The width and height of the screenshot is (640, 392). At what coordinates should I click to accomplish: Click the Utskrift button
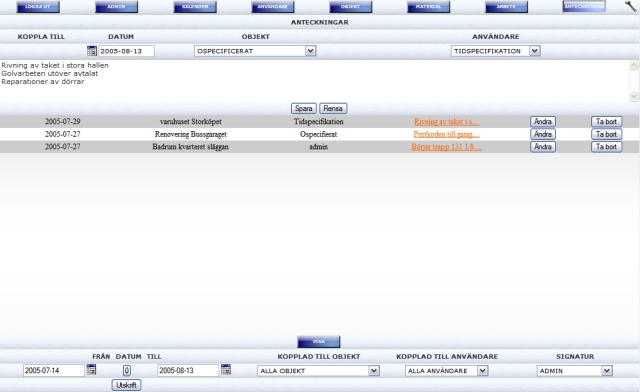click(x=127, y=385)
